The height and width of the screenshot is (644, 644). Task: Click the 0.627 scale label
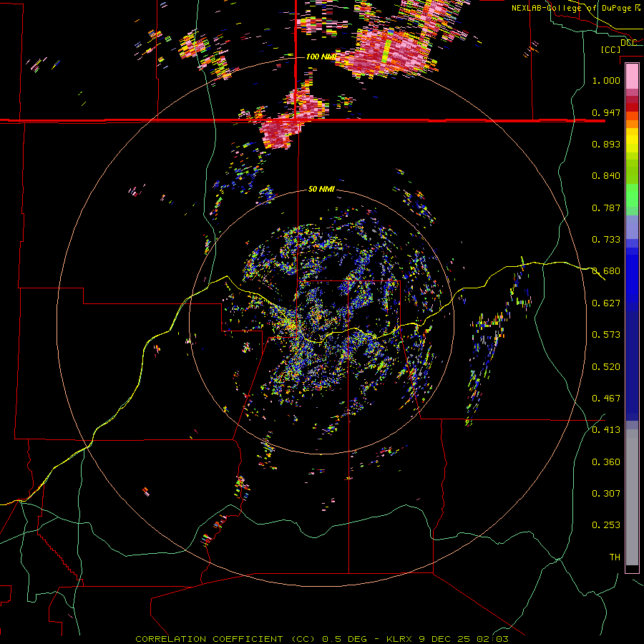click(606, 303)
